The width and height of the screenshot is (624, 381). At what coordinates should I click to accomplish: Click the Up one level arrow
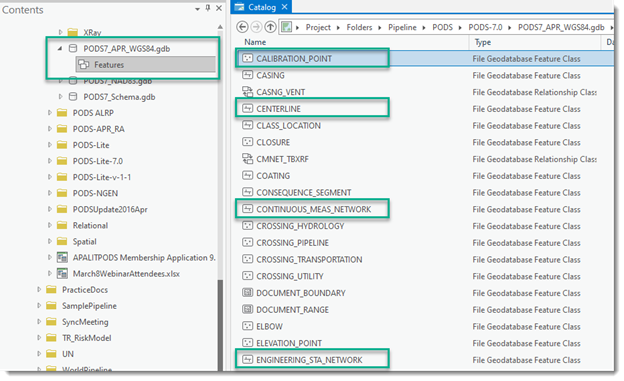(271, 27)
